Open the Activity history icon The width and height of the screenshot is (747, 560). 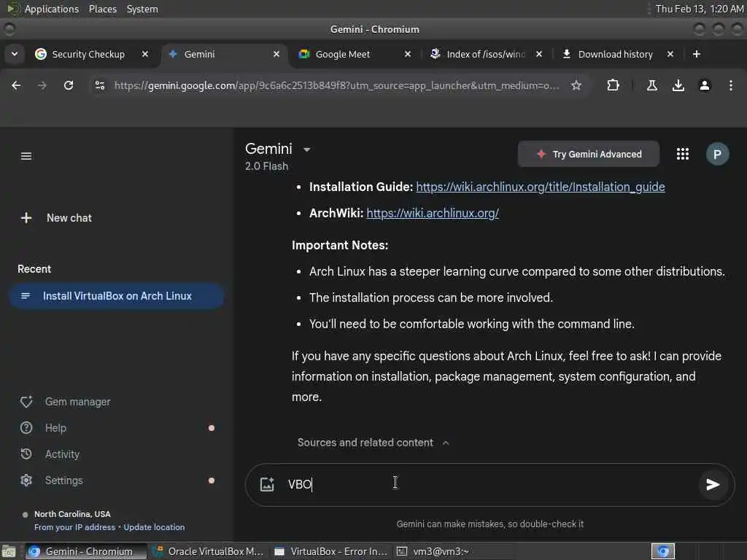[x=26, y=454]
